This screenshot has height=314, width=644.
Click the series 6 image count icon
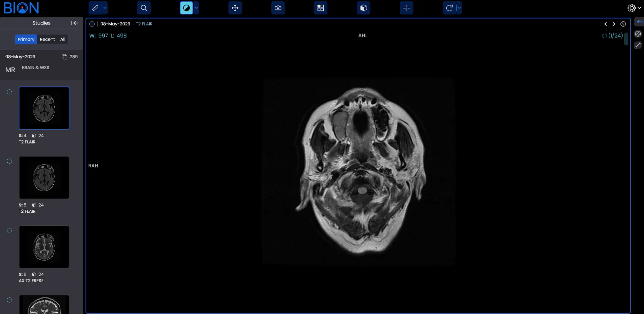click(x=34, y=274)
